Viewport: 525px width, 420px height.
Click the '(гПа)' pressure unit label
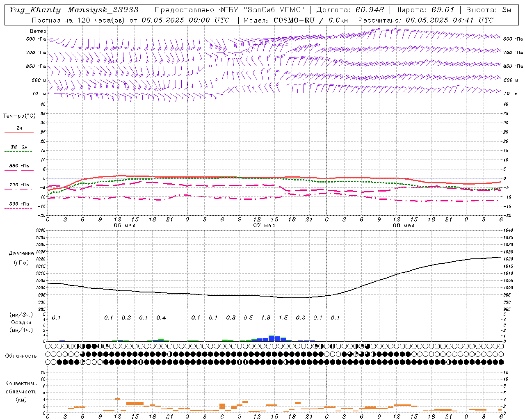point(21,263)
